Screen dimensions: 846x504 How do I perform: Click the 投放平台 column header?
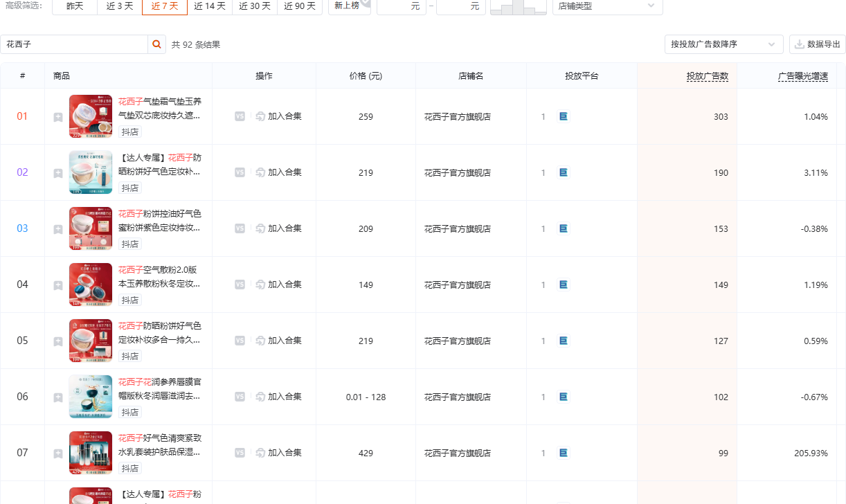click(582, 76)
